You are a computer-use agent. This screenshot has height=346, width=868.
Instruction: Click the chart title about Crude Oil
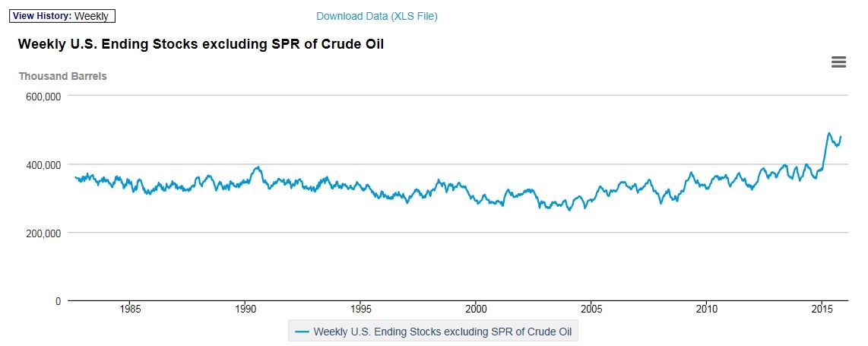coord(201,45)
